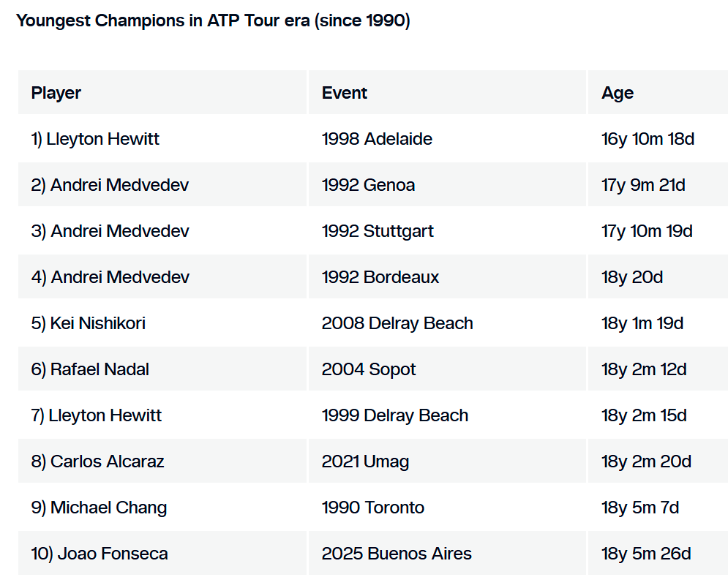Select the '1999 Delray Beach' event cell
This screenshot has height=588, width=728.
394,415
